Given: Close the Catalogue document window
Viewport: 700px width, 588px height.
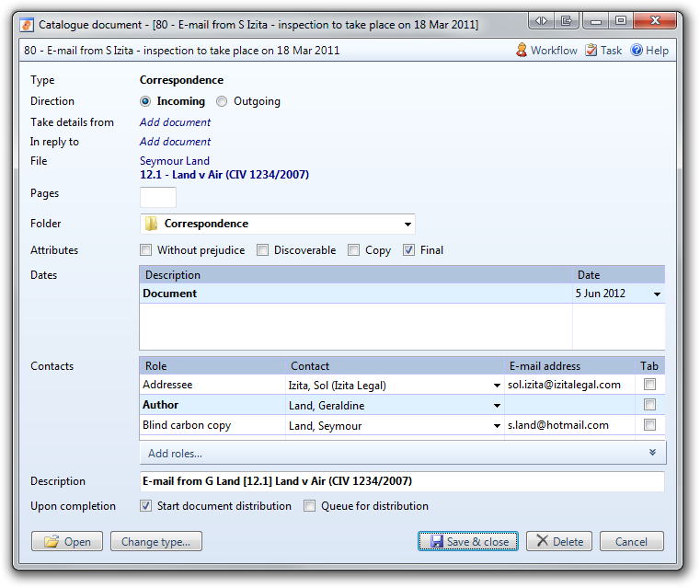Looking at the screenshot, I should click(655, 20).
